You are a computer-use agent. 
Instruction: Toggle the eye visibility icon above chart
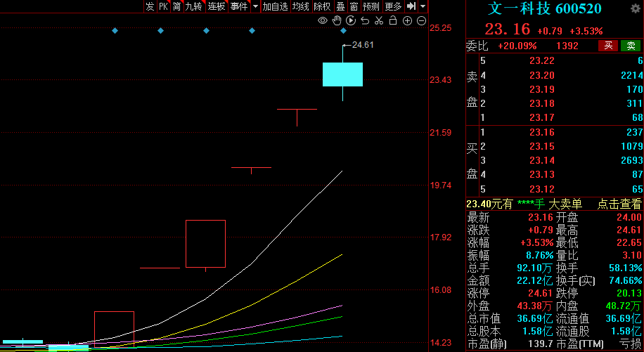point(323,20)
